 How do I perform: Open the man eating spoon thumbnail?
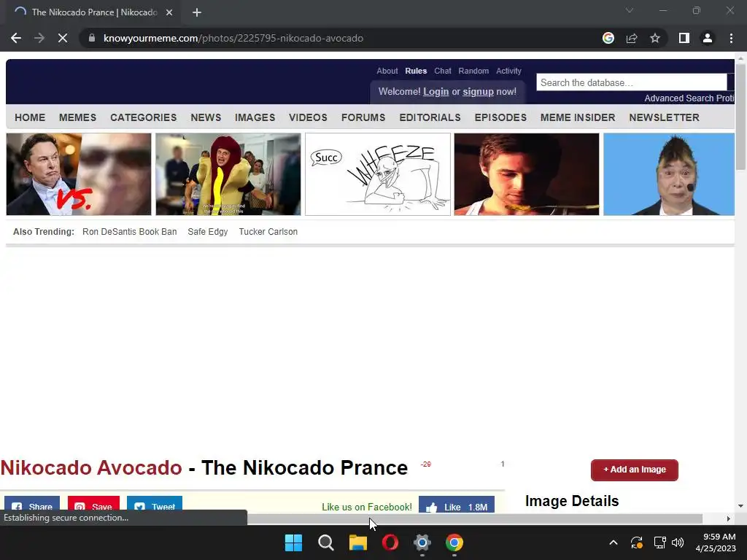click(527, 174)
